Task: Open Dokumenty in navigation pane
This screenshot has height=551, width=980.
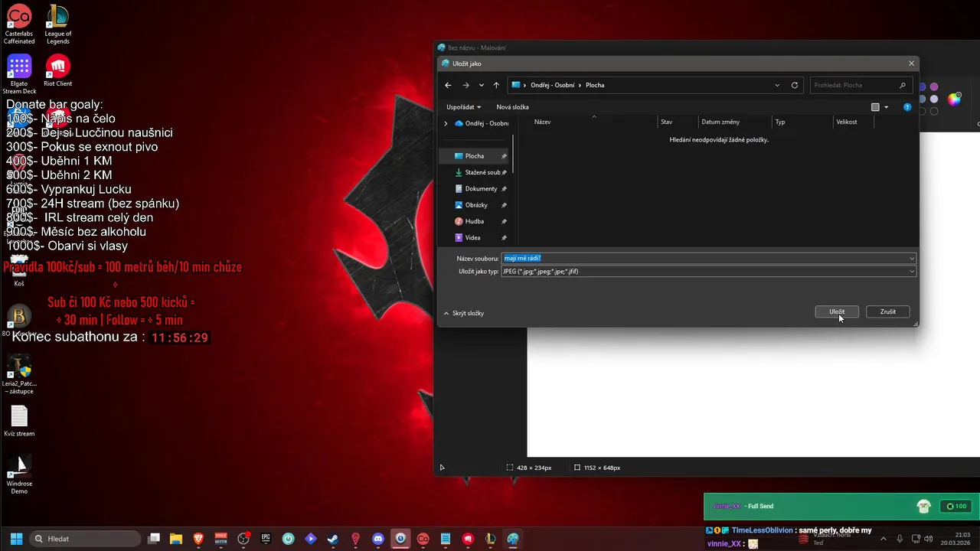Action: point(475,188)
